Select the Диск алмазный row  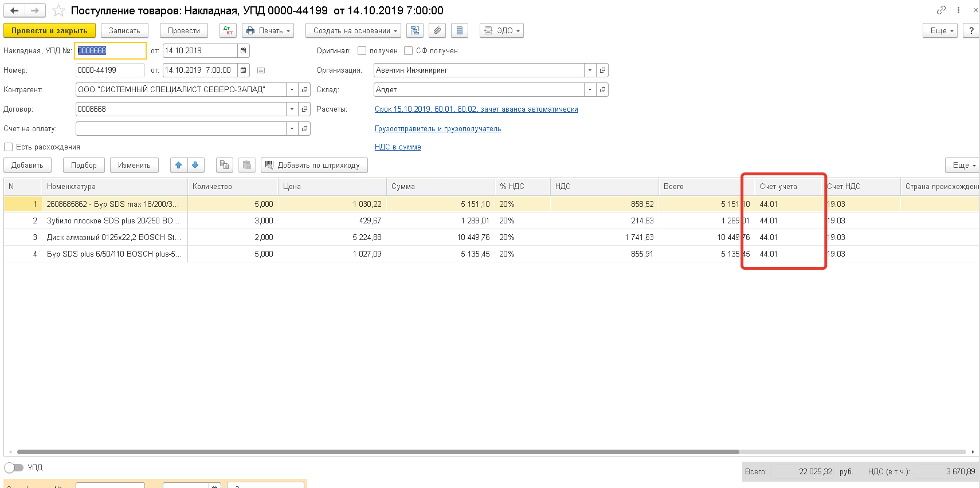491,237
